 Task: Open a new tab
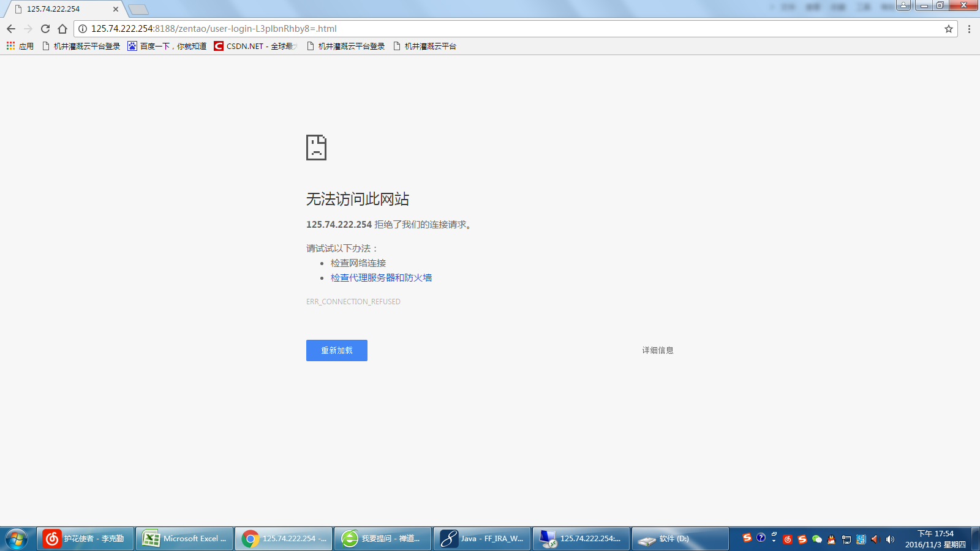coord(138,9)
